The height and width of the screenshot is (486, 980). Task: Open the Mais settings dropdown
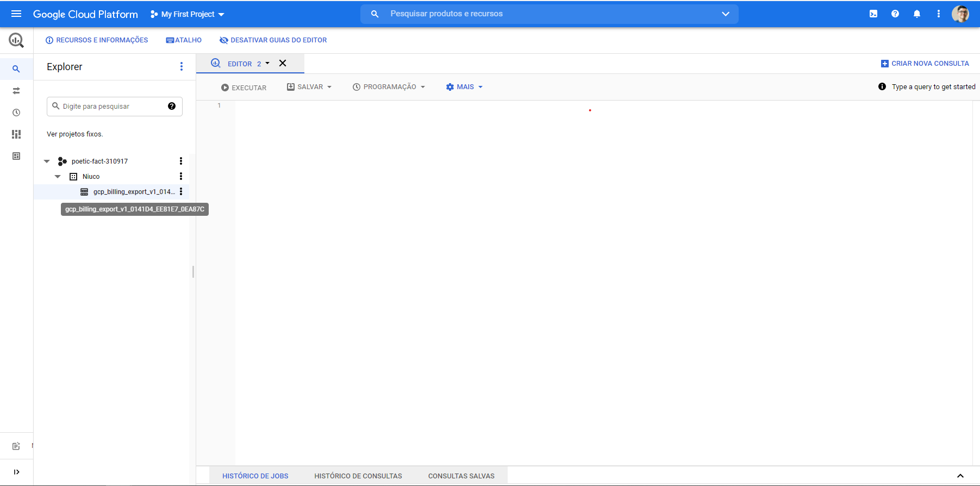point(464,87)
